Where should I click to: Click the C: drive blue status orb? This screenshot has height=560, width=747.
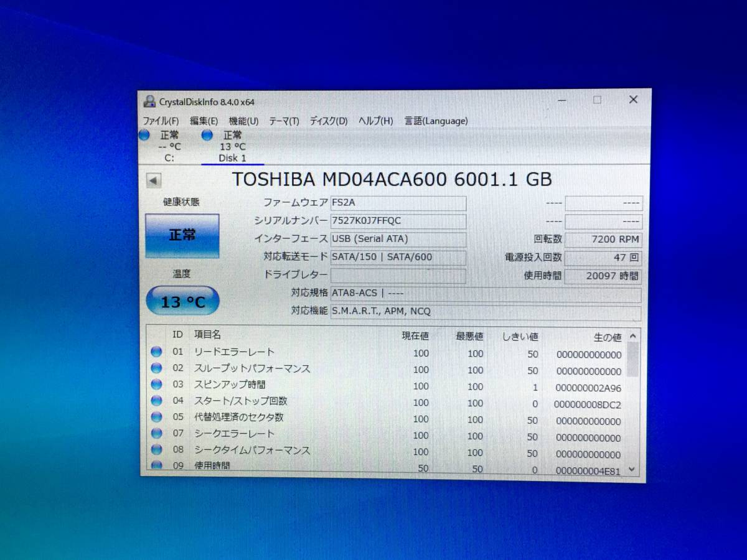coord(145,135)
